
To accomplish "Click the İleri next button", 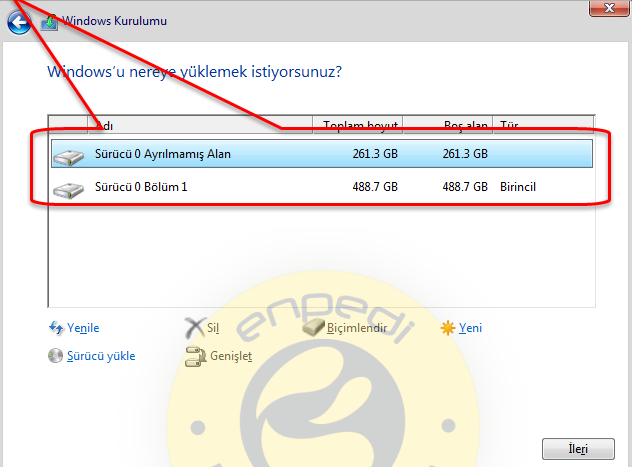I will tap(578, 449).
